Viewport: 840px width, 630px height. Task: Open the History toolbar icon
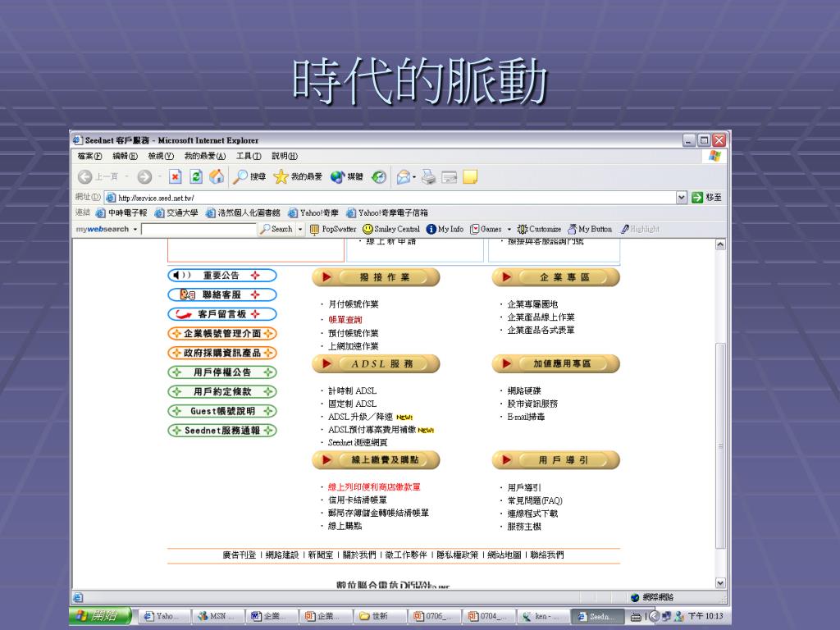[379, 177]
